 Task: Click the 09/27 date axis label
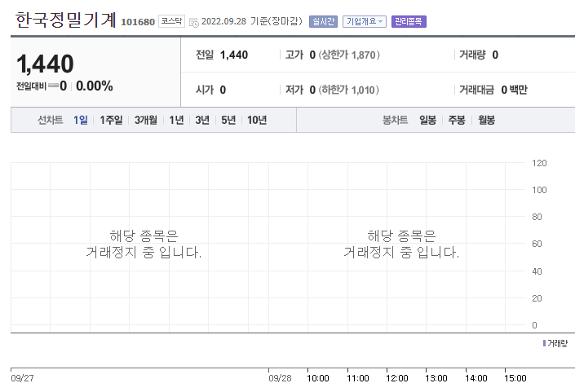tap(22, 378)
